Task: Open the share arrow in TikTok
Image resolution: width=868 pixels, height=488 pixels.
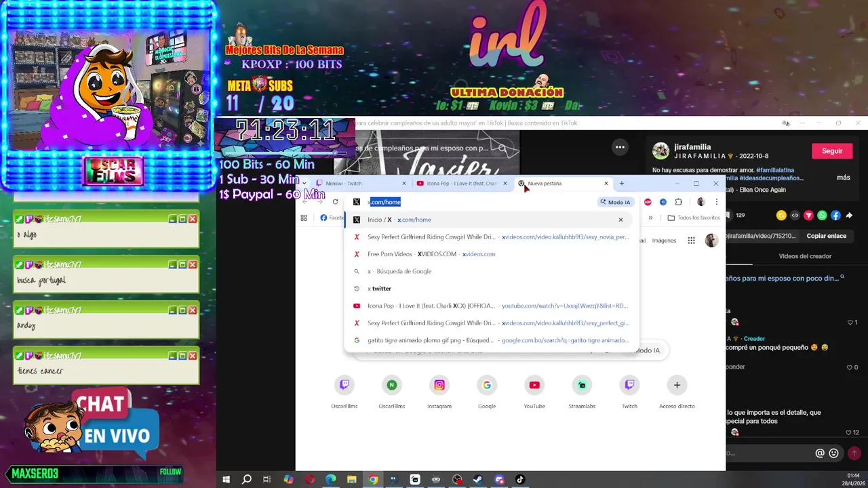Action: pos(849,216)
